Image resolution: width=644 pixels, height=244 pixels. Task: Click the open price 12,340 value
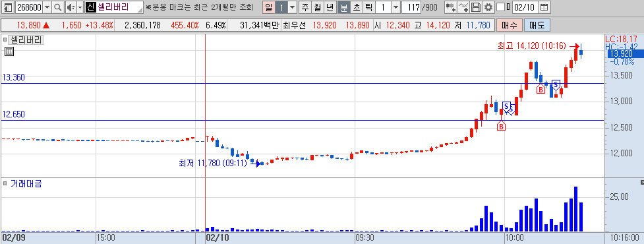pos(397,25)
